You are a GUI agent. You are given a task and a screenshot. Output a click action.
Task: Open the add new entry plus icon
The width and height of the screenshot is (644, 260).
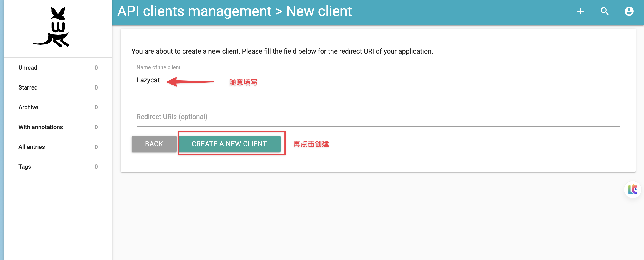(580, 11)
